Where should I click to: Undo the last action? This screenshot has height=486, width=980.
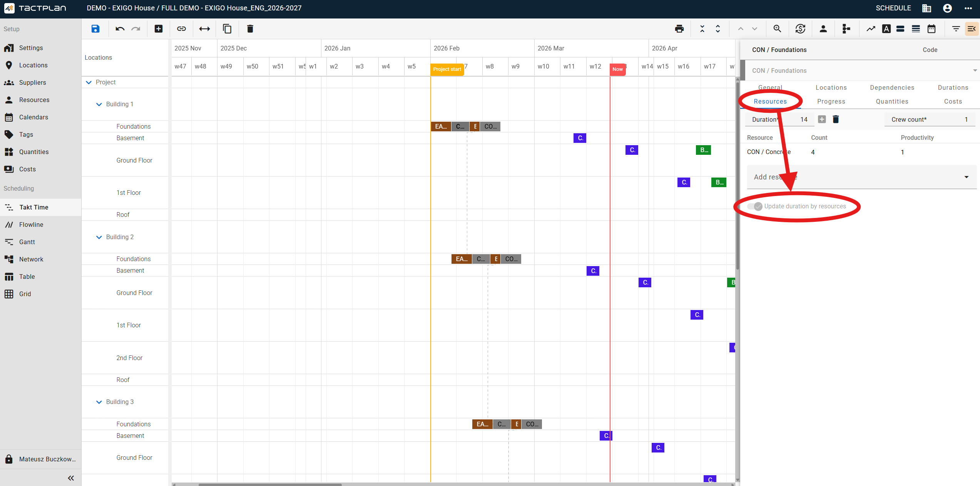[x=120, y=28]
